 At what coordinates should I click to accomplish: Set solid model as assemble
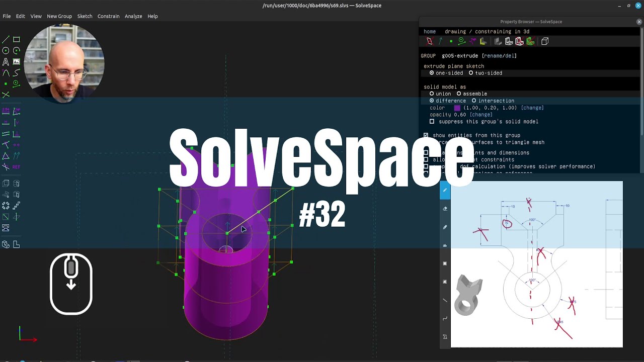tap(471, 94)
